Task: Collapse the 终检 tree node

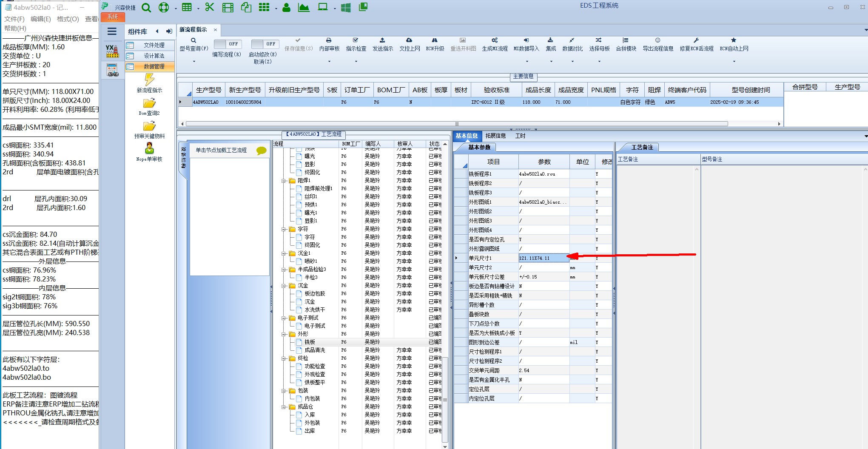Action: click(284, 358)
